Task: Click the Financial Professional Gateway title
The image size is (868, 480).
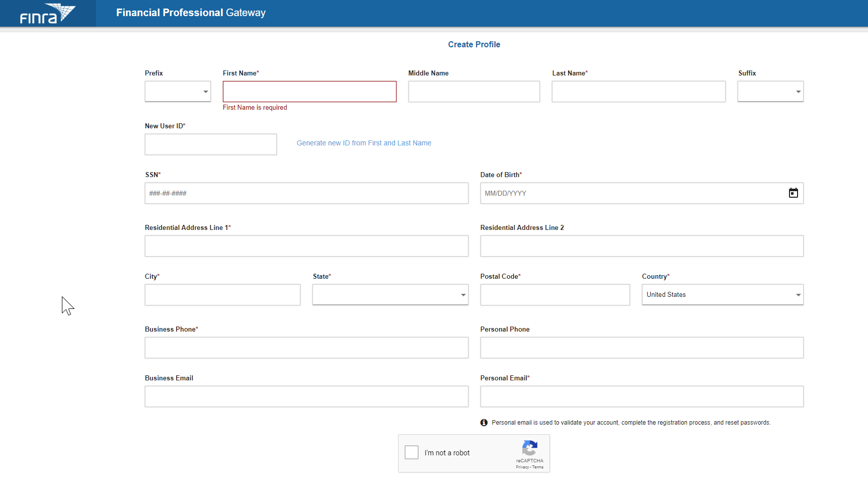Action: click(191, 13)
